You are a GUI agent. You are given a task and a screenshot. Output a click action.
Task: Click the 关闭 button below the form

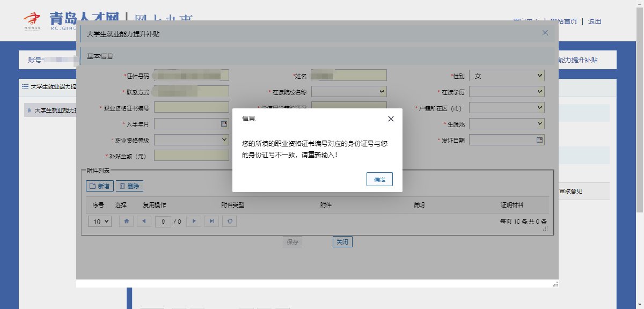click(x=342, y=242)
